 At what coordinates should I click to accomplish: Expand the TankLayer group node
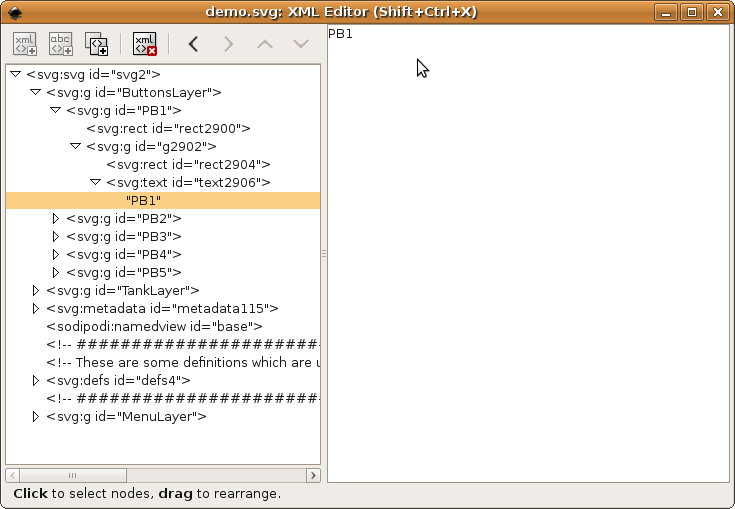click(x=35, y=291)
